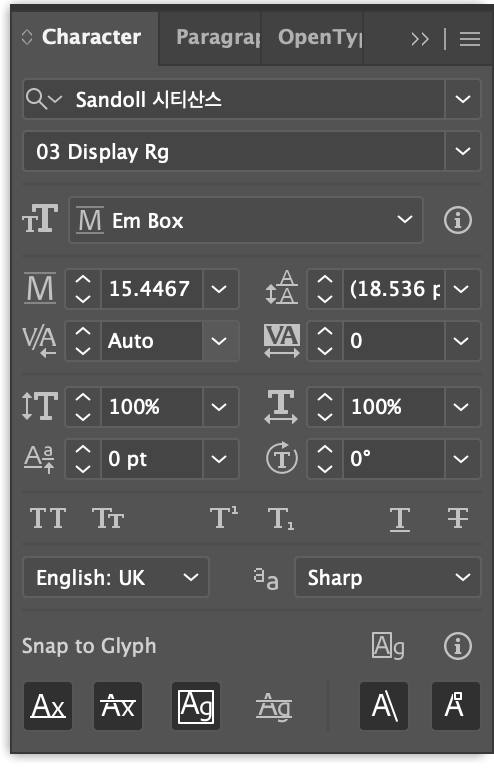
Task: Increase leading with up stepper arrow
Action: [325, 280]
